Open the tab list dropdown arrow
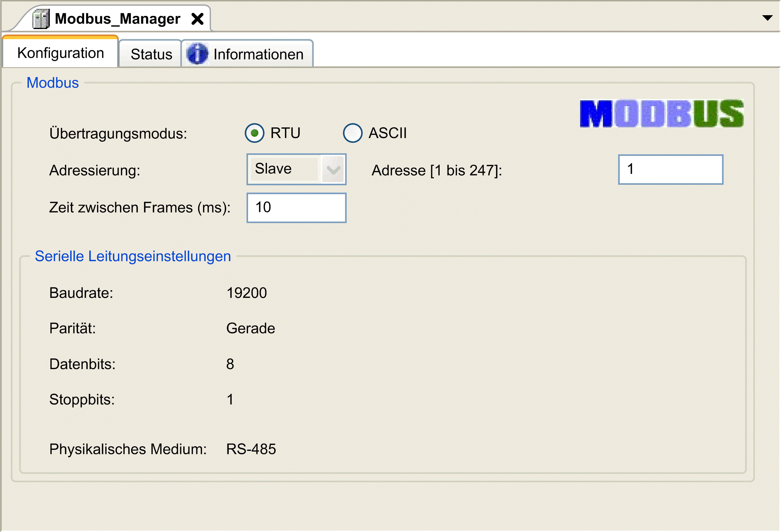This screenshot has height=532, width=781. [767, 18]
